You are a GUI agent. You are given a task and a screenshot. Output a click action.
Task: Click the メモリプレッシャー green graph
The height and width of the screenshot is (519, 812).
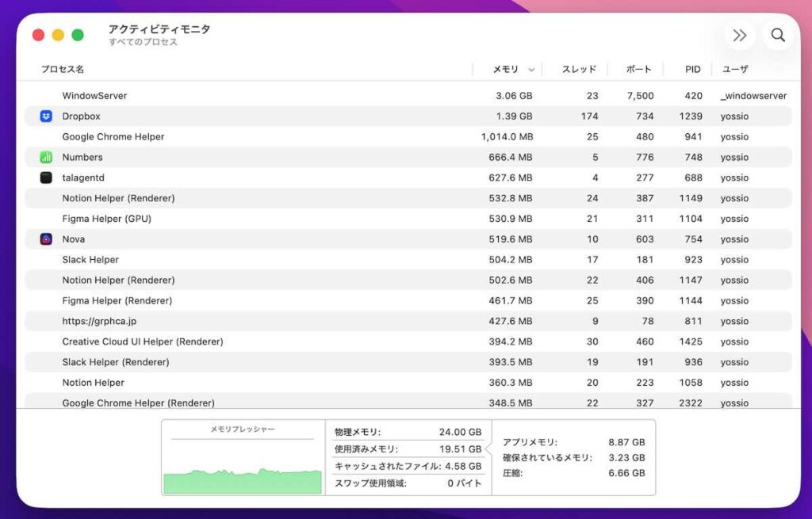[243, 480]
